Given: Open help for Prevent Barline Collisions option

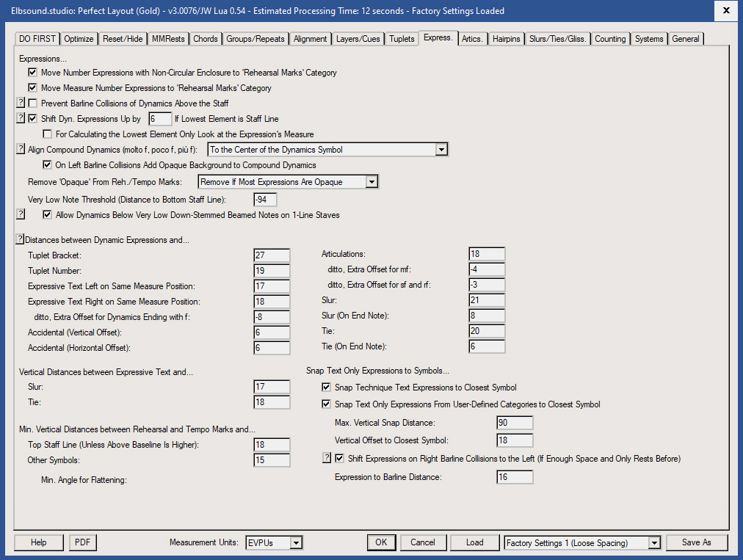Looking at the screenshot, I should pos(20,103).
